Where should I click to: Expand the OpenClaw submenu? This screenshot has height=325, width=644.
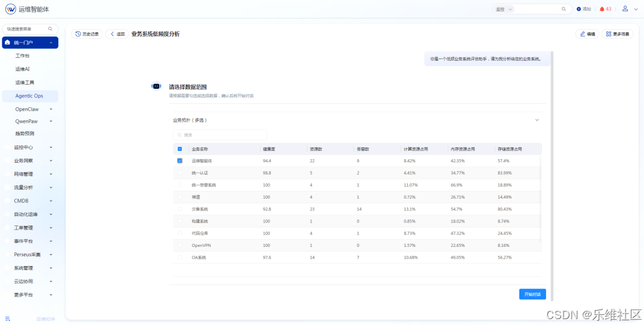point(51,109)
